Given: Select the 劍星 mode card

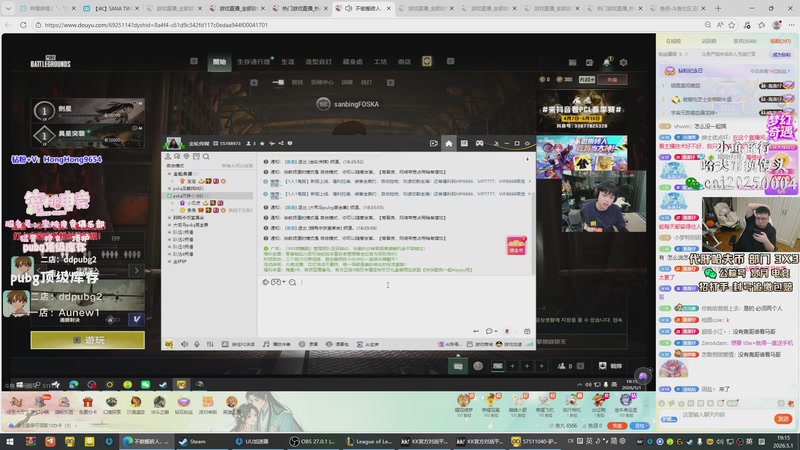Looking at the screenshot, I should [88, 111].
